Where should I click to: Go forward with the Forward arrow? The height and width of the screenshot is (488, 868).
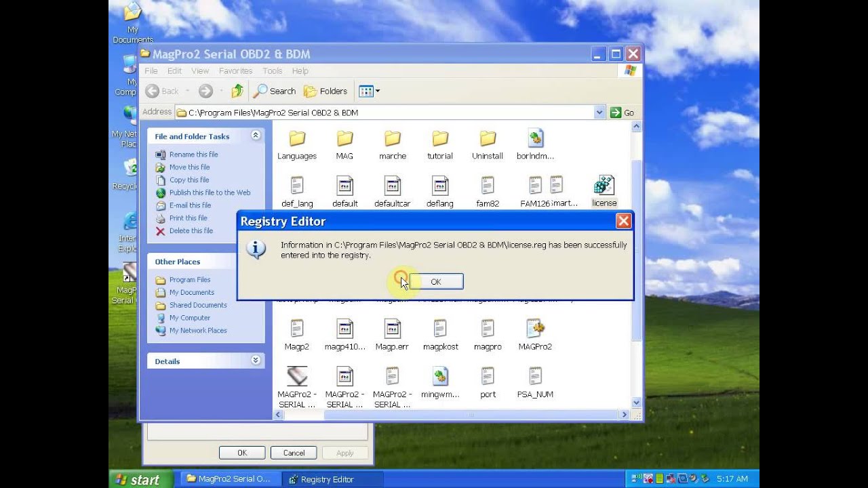click(x=206, y=91)
